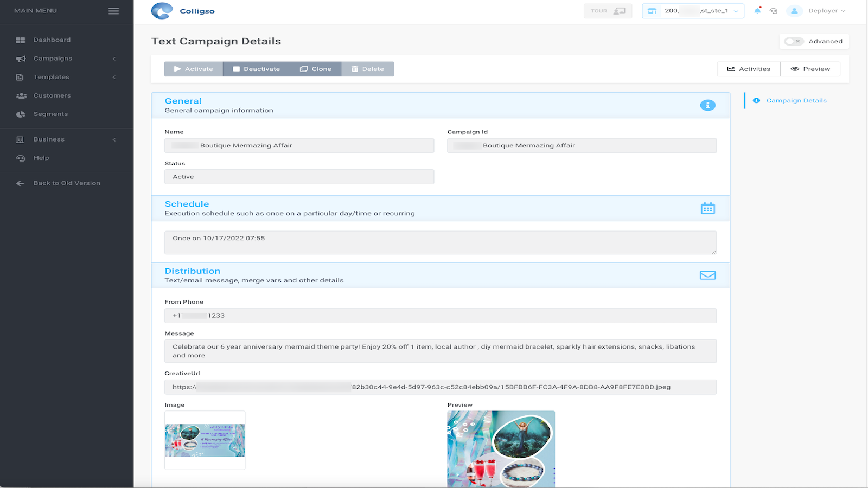The width and height of the screenshot is (868, 488).
Task: Click the From Phone field
Action: click(x=441, y=316)
